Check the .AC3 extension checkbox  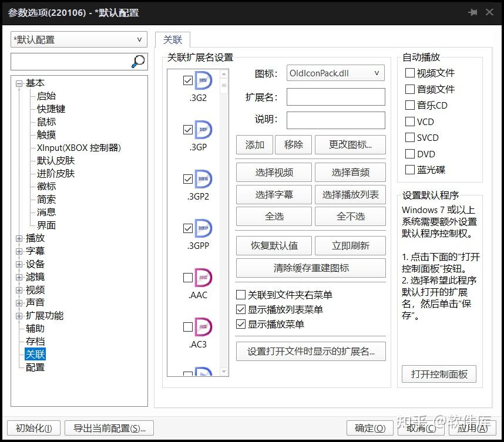click(x=188, y=327)
